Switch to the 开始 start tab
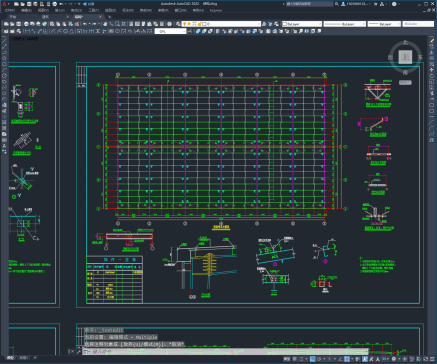437x364 pixels. [x=13, y=17]
